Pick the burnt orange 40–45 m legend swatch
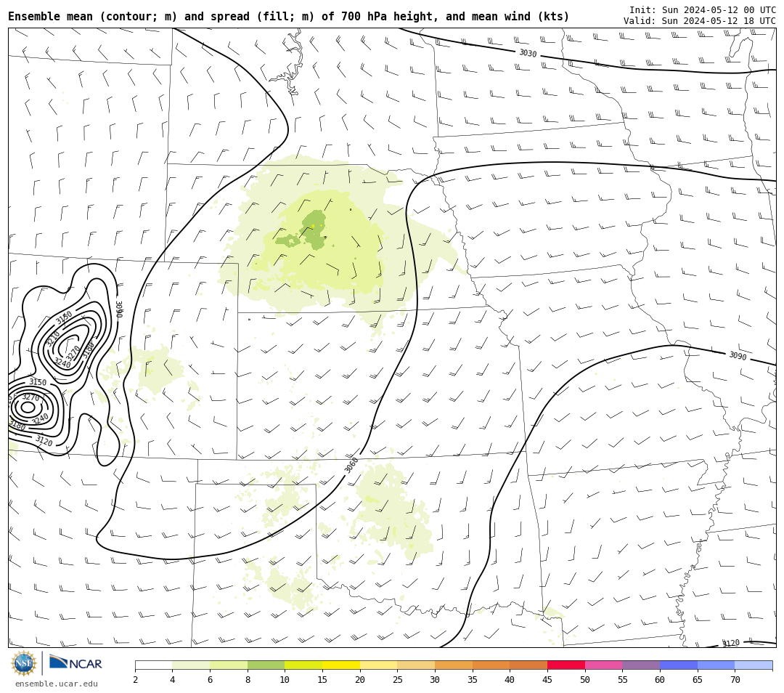 528,665
